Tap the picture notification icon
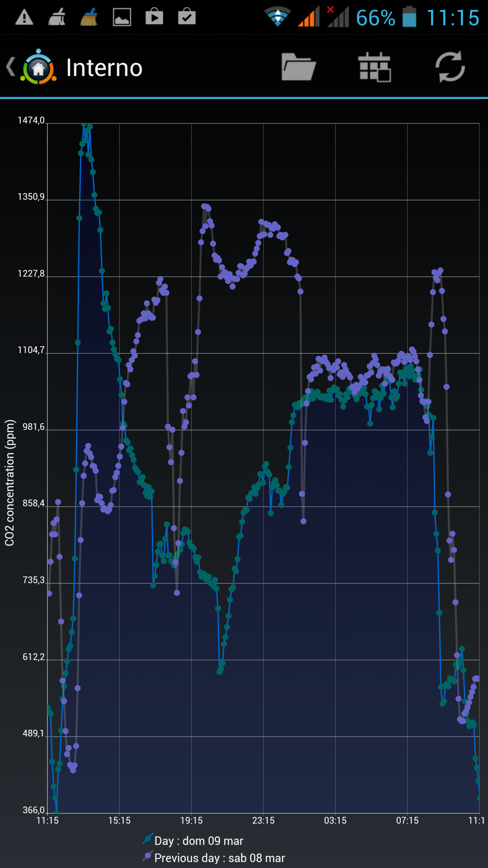The width and height of the screenshot is (488, 868). point(122,18)
